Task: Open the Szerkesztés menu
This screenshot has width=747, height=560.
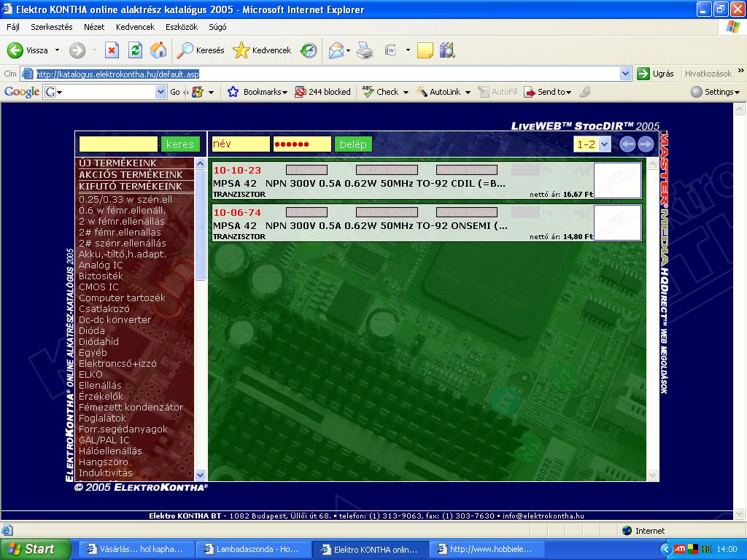Action: [52, 27]
